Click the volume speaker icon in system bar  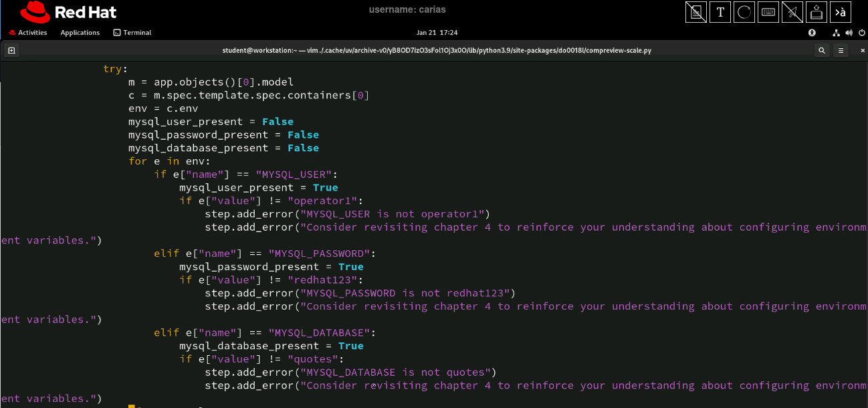point(848,33)
